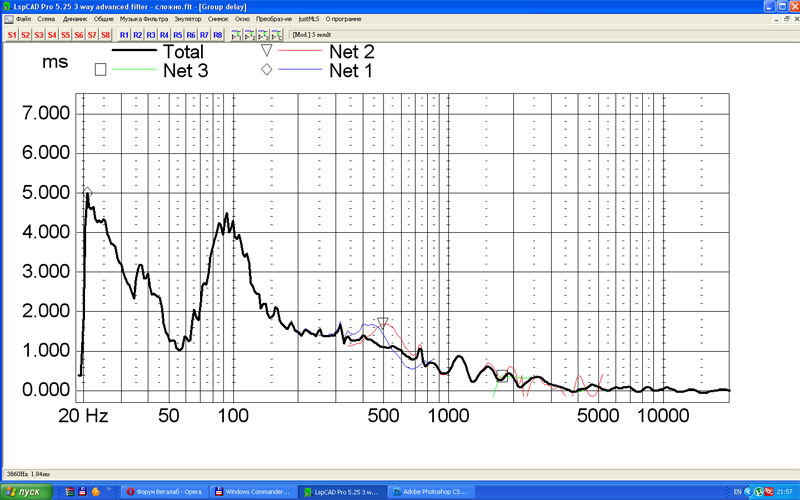Viewport: 800px width, 500px height.
Task: Open the Эмулятор menu
Action: coord(188,19)
